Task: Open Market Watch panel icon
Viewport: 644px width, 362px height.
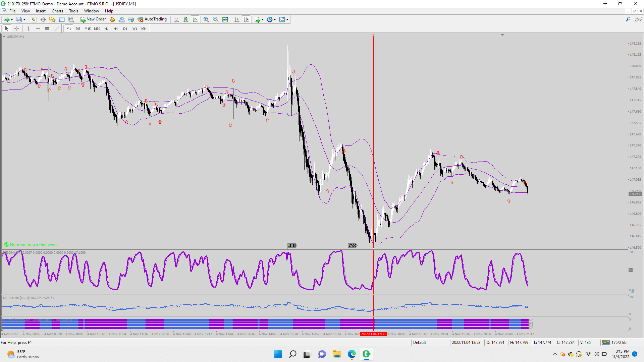Action: coord(34,19)
